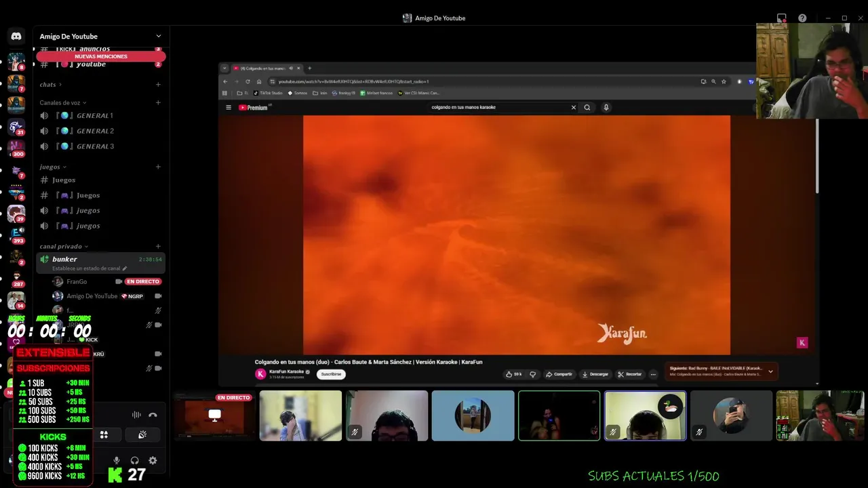Reload the browser page
Image resolution: width=868 pixels, height=488 pixels.
click(x=248, y=81)
